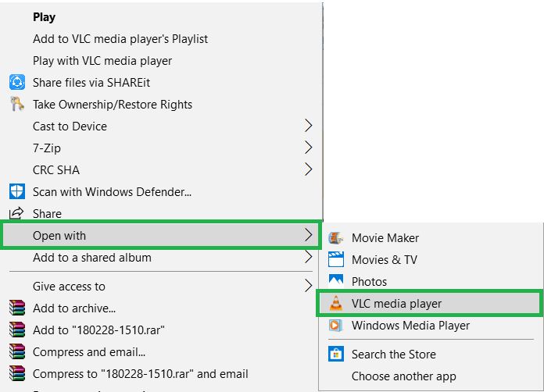Select Play with VLC media player
Viewport: 544px width, 392px height.
point(102,61)
